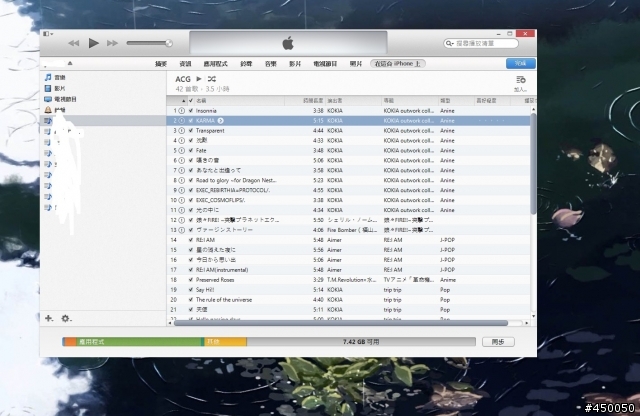The height and width of the screenshot is (416, 640).
Task: Click the status circle icon beside EXEC_COSMOFLIPS/.
Action: (182, 200)
